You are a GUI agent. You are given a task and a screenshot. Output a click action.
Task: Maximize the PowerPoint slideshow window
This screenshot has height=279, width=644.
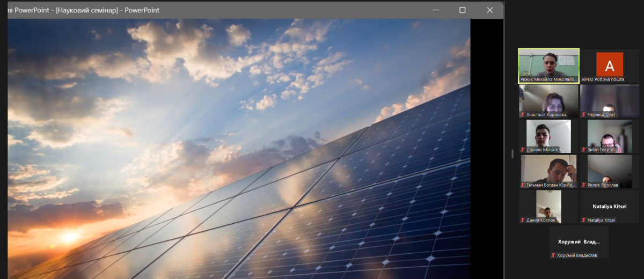pos(462,10)
